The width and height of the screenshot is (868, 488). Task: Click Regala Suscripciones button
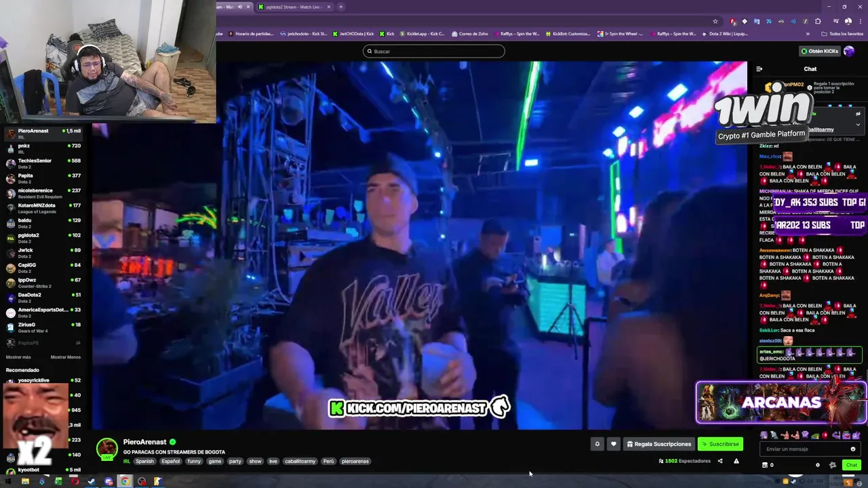pyautogui.click(x=659, y=444)
